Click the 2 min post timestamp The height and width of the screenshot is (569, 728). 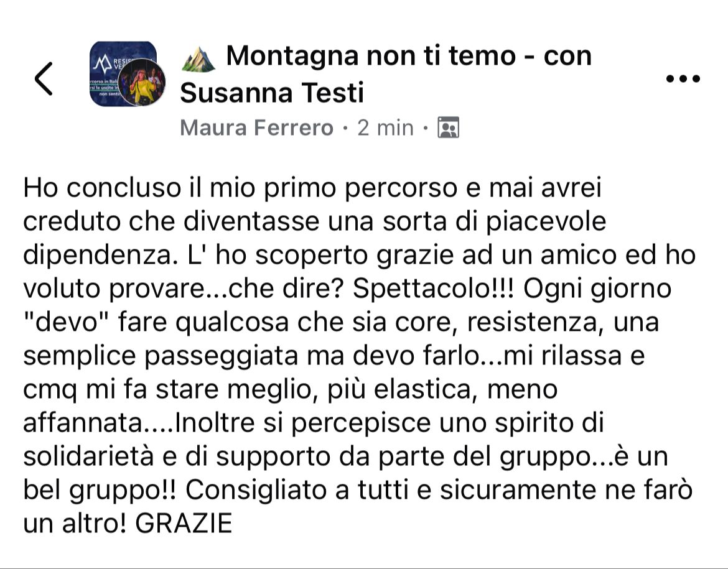[x=385, y=127]
